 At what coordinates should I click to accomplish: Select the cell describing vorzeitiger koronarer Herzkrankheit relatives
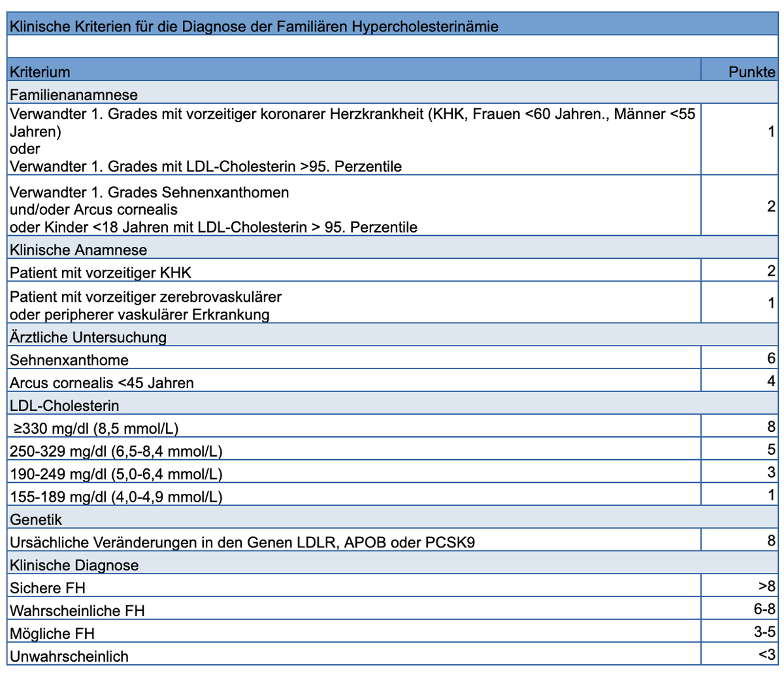pyautogui.click(x=353, y=140)
